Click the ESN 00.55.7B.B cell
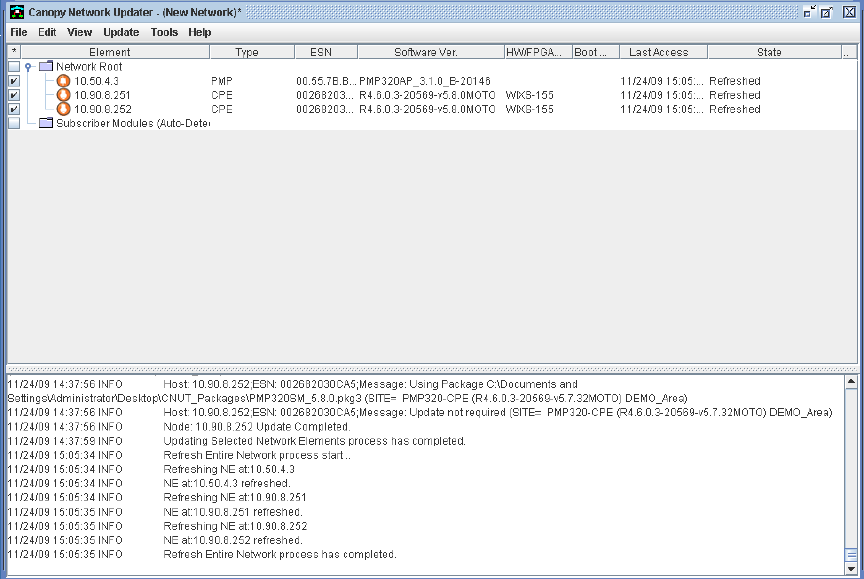Image resolution: width=864 pixels, height=579 pixels. (x=326, y=81)
